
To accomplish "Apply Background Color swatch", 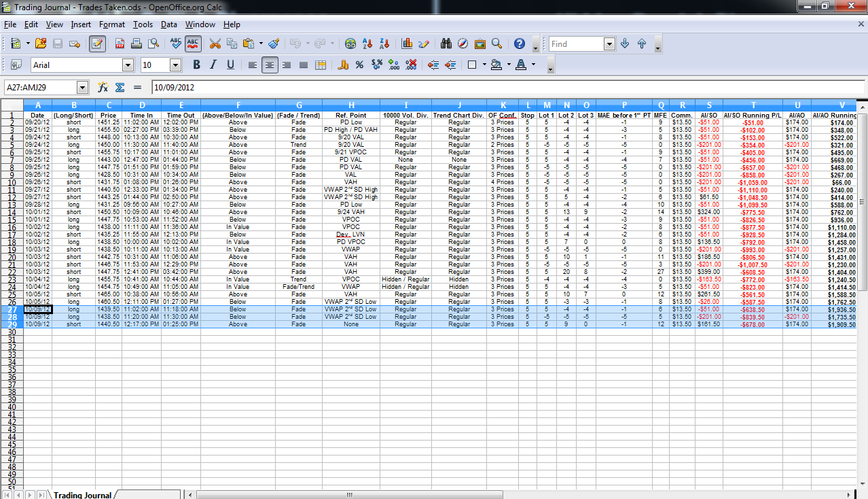I will coord(496,65).
